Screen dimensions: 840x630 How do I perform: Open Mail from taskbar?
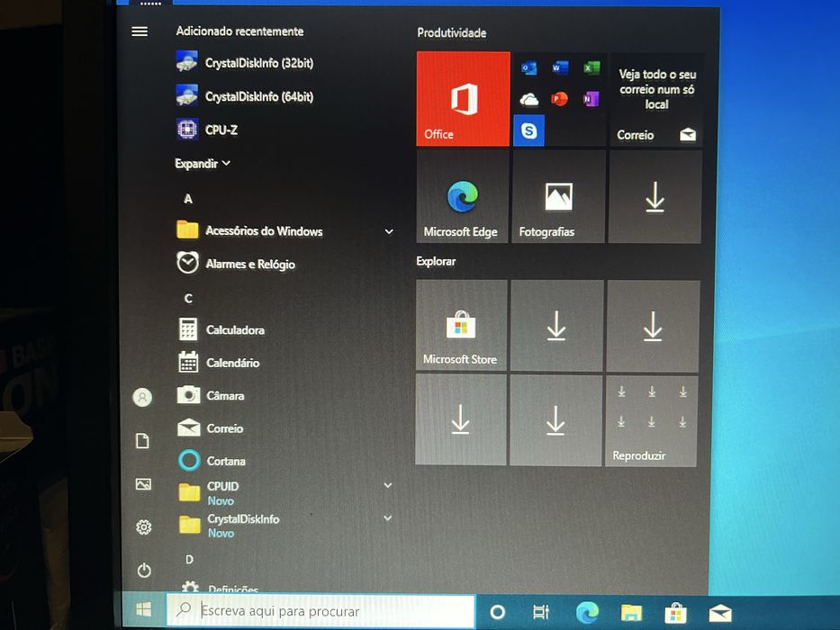pos(720,612)
